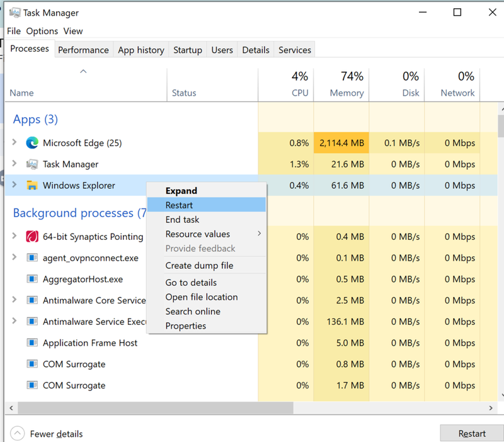Image resolution: width=504 pixels, height=442 pixels.
Task: Sort by the Memory column header
Action: tap(341, 85)
